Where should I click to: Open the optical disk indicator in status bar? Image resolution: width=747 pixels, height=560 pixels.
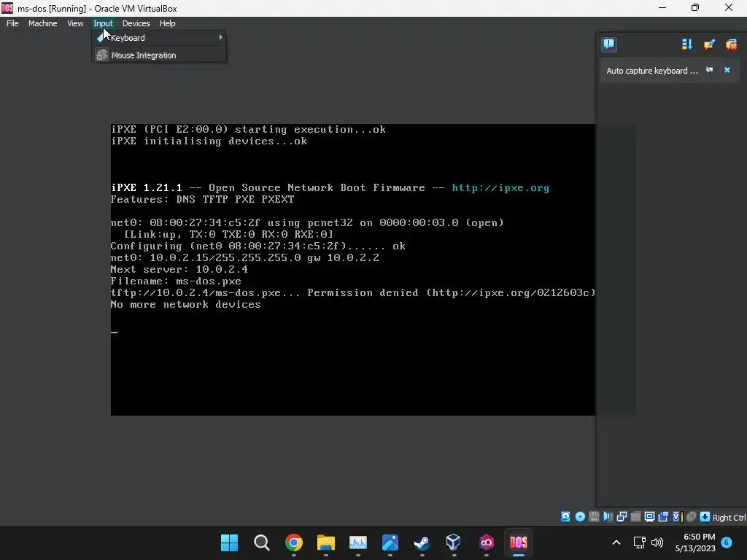click(x=580, y=517)
